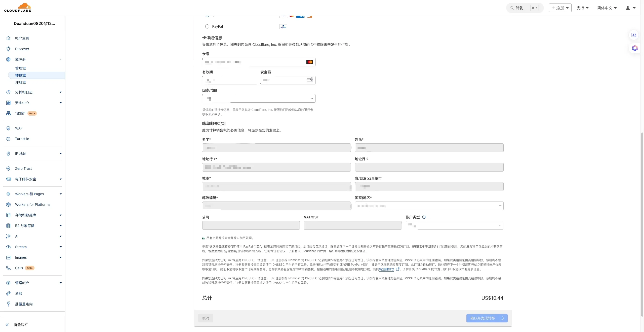This screenshot has width=644, height=332.
Task: Open the Discover lightbulb icon
Action: pos(8,49)
